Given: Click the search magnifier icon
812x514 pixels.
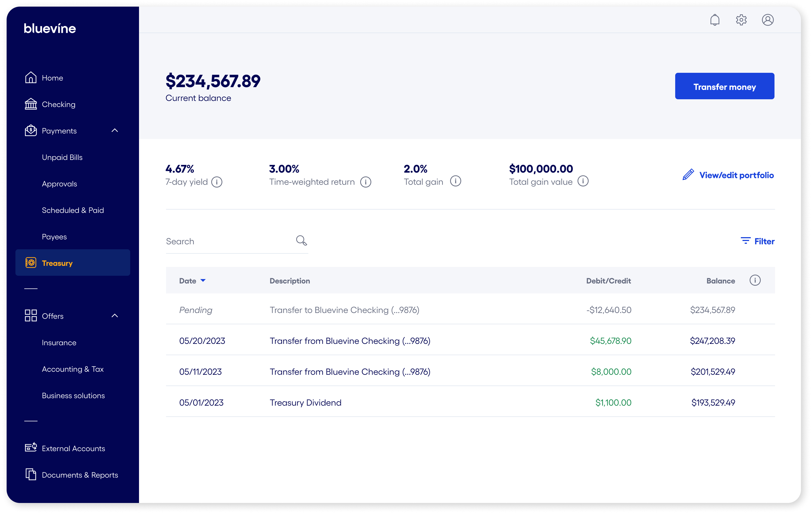Looking at the screenshot, I should pyautogui.click(x=301, y=241).
